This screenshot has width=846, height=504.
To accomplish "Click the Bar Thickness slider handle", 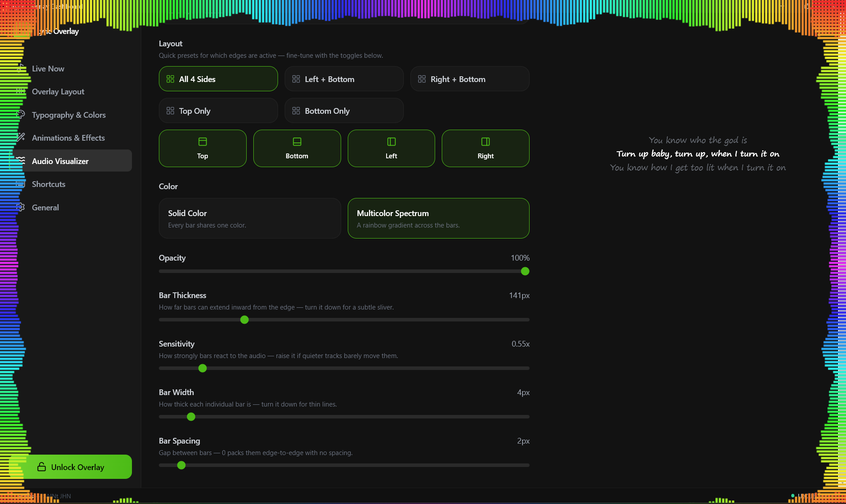I will coord(244,320).
